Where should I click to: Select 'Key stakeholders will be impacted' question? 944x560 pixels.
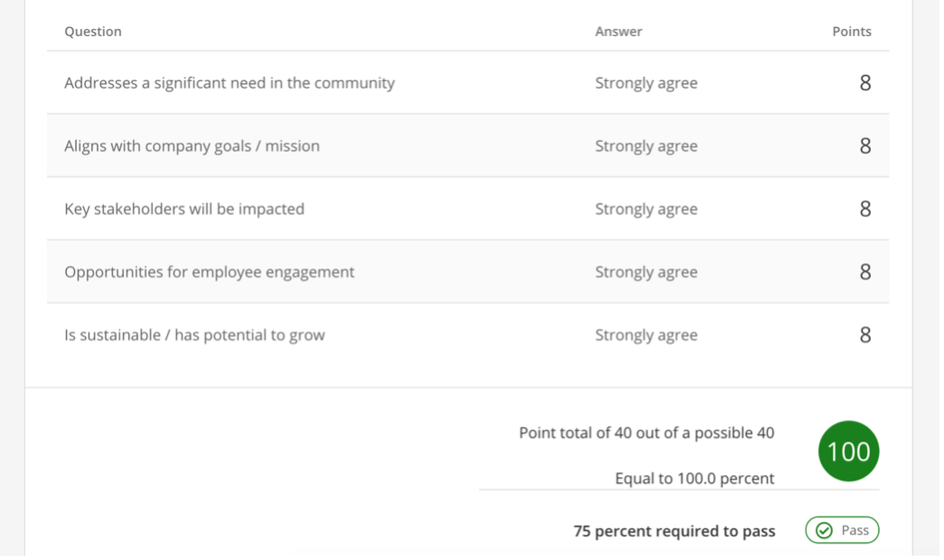[x=184, y=209]
